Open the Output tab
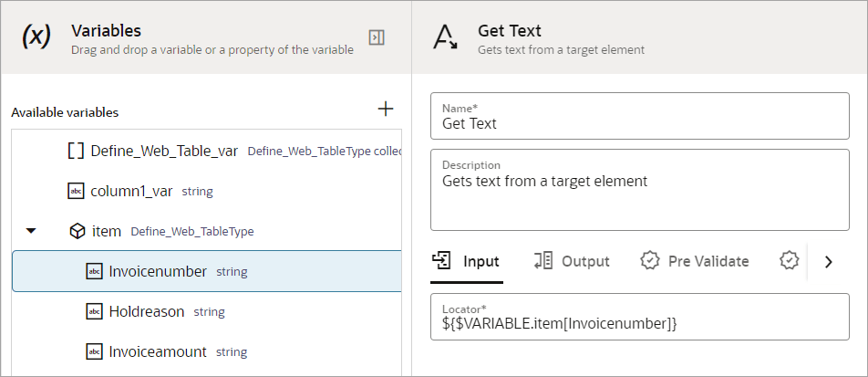This screenshot has height=377, width=868. [572, 261]
